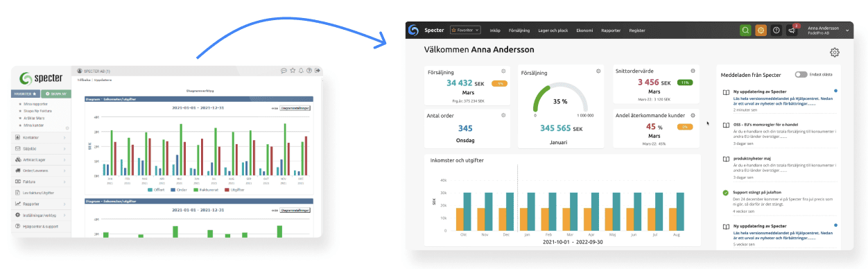The width and height of the screenshot is (868, 269).
Task: Click logout icon in old Specter header
Action: 318,71
